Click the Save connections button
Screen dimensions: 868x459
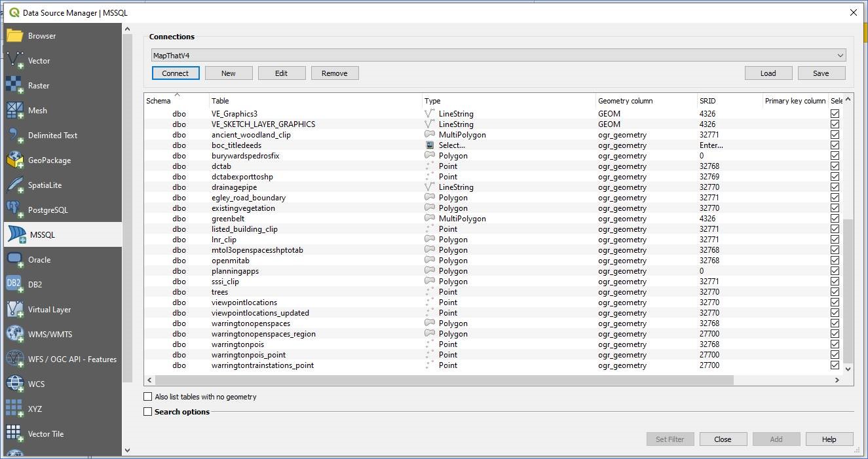[821, 73]
